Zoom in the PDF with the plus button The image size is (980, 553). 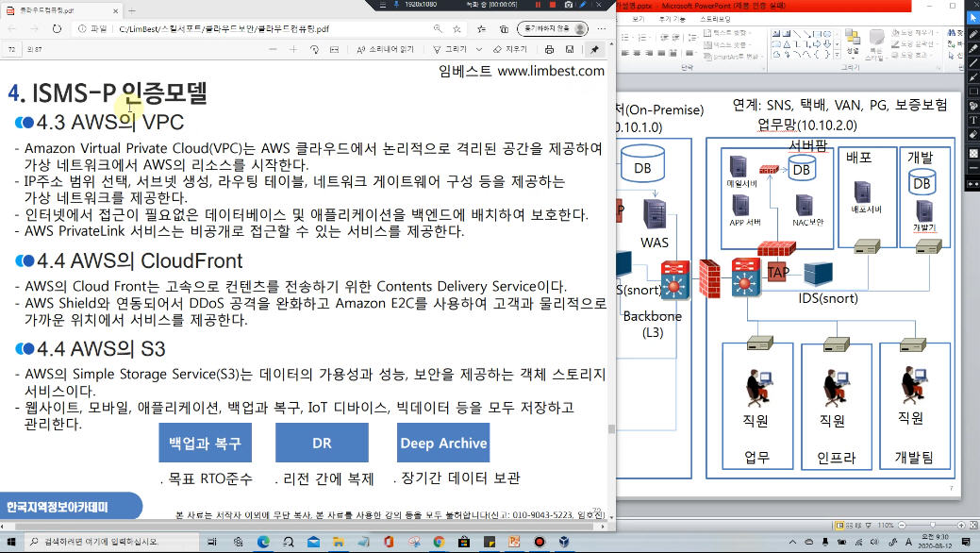tap(293, 49)
